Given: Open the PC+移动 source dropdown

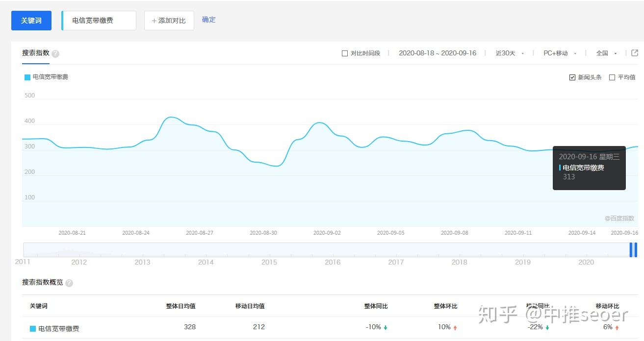Looking at the screenshot, I should pyautogui.click(x=560, y=53).
